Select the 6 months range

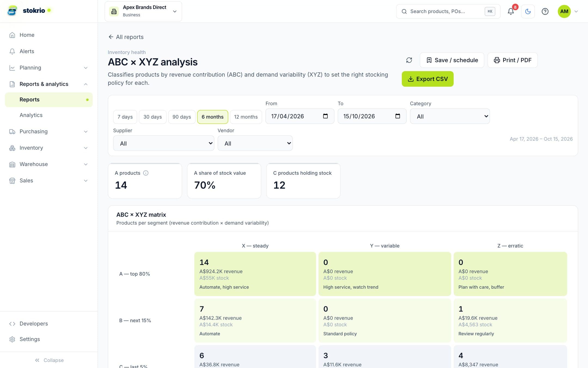pyautogui.click(x=213, y=117)
